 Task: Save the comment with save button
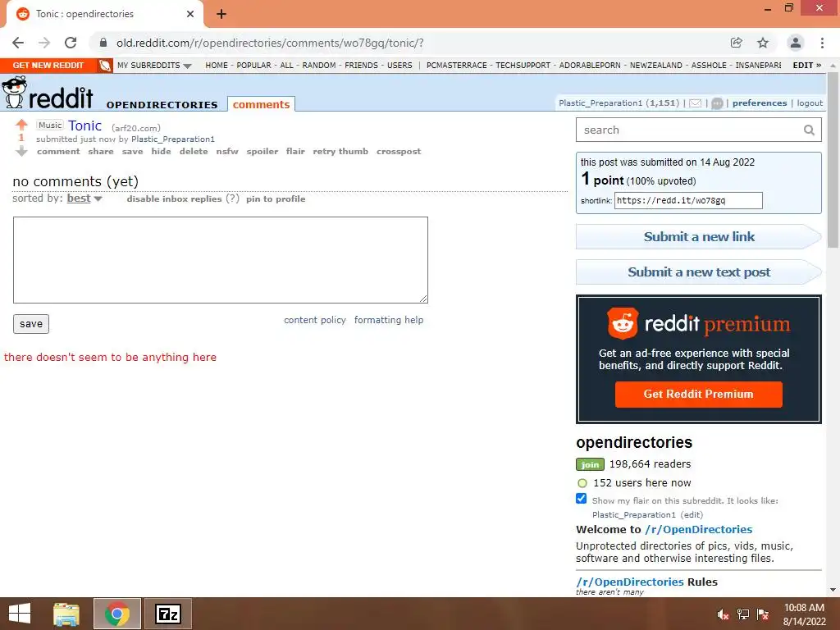tap(31, 323)
